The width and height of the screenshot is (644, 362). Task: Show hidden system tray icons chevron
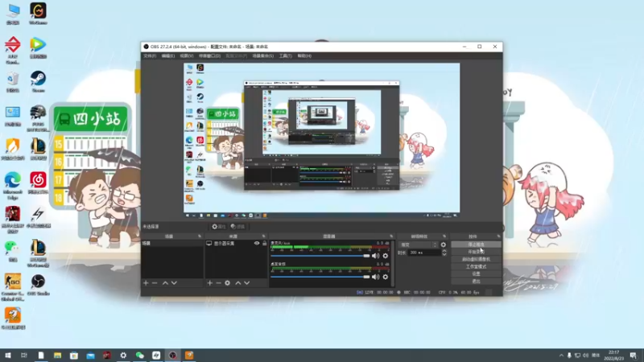(x=561, y=356)
